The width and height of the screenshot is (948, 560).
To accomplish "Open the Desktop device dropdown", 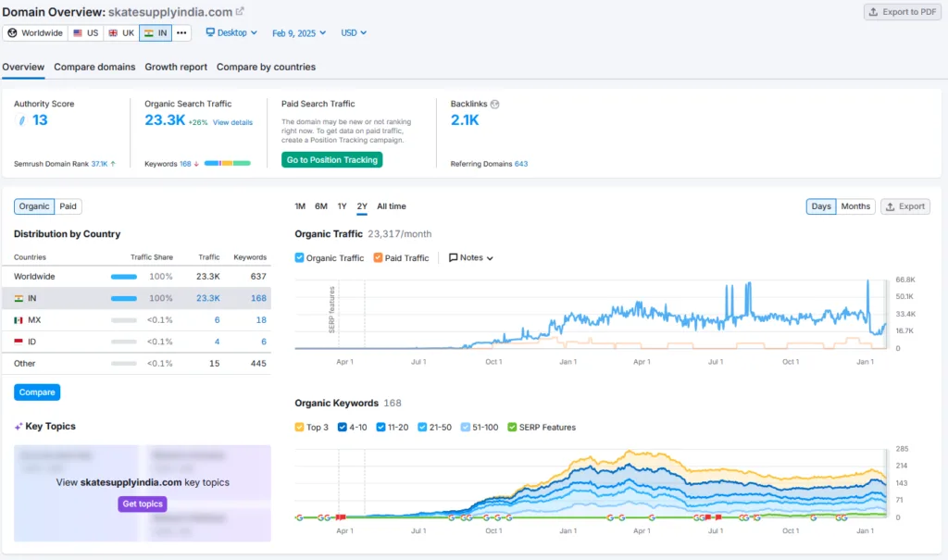I will [x=231, y=32].
